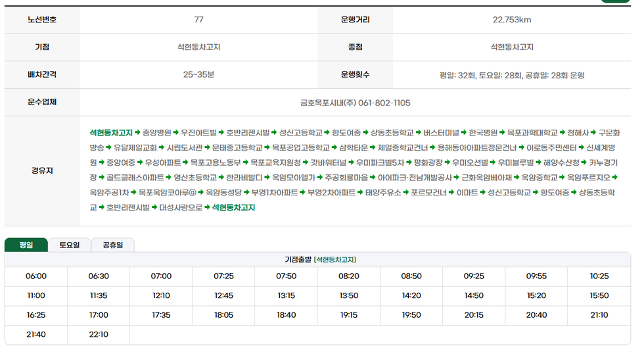Click the 15:20 departure time

(x=536, y=295)
